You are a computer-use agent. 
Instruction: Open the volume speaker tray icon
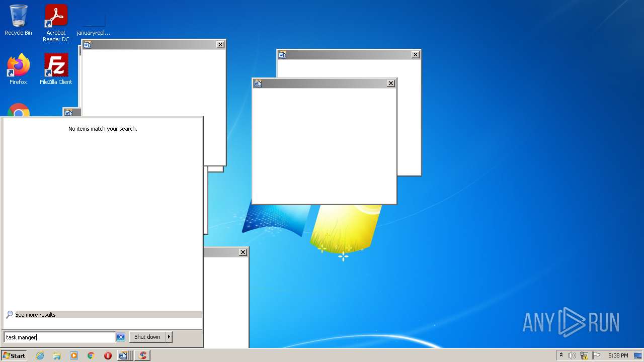pos(572,355)
